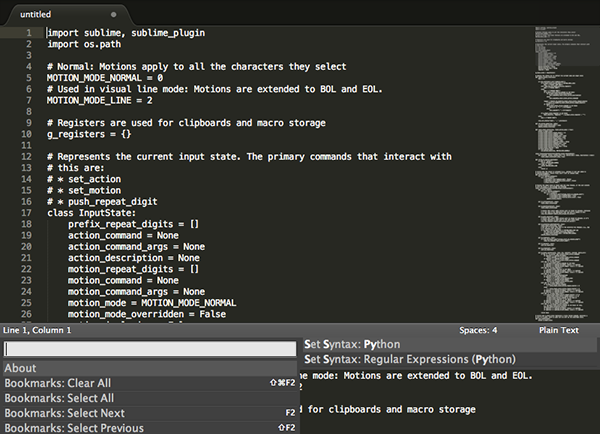Choose Bookmarks: Select All command
Image resolution: width=600 pixels, height=434 pixels.
click(x=150, y=398)
